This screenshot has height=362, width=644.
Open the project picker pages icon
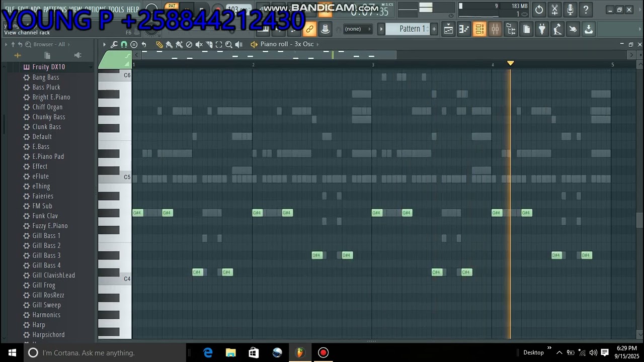click(526, 29)
